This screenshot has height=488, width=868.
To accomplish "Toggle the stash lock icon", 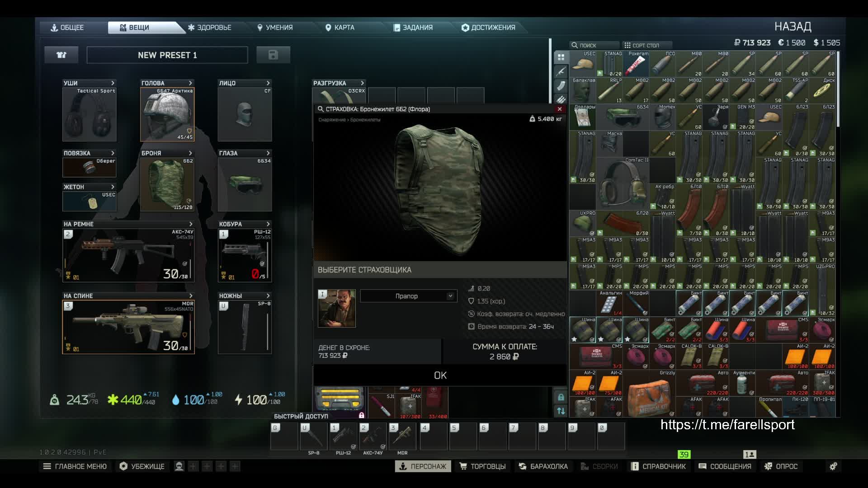I will coord(561,397).
